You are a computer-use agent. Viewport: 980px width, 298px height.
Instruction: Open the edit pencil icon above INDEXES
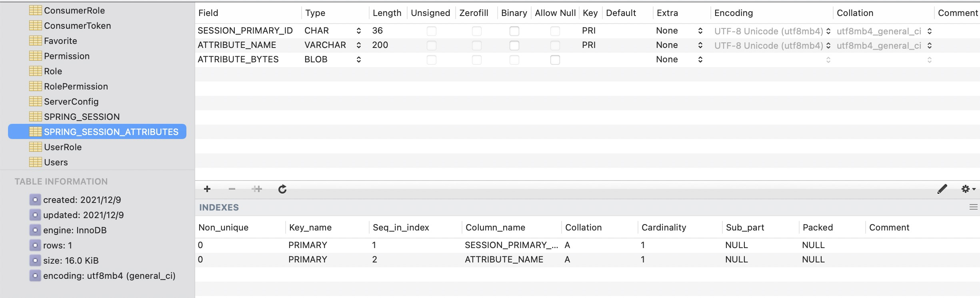point(943,189)
